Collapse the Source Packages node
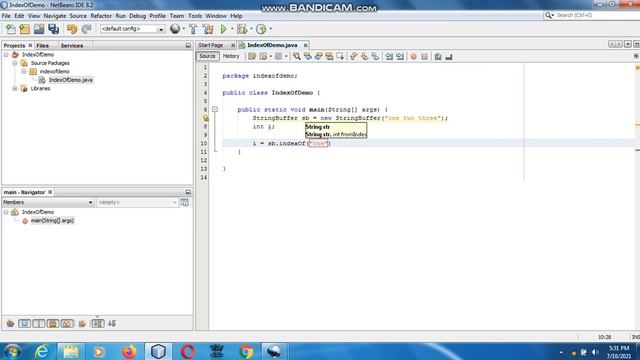Image resolution: width=640 pixels, height=360 pixels. tap(15, 63)
